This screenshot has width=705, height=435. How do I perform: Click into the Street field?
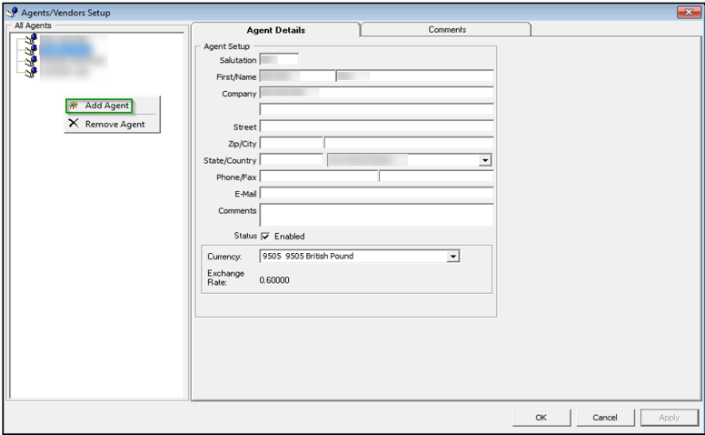[376, 126]
